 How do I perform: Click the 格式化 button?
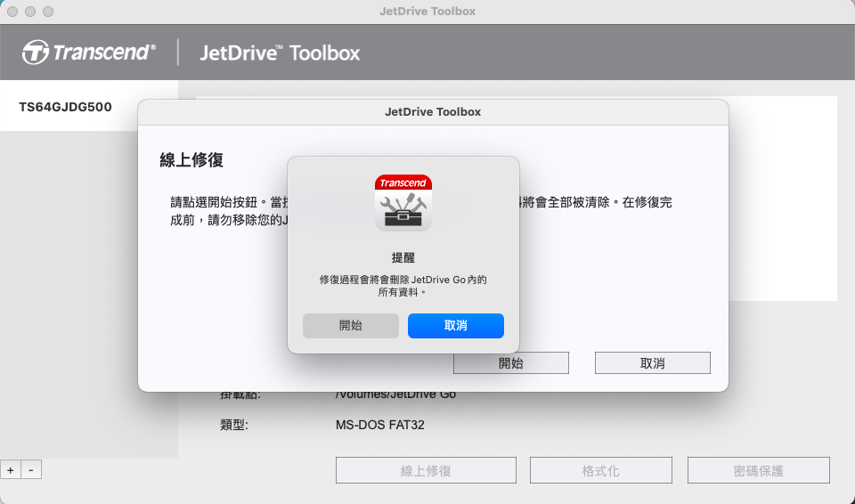(x=601, y=471)
